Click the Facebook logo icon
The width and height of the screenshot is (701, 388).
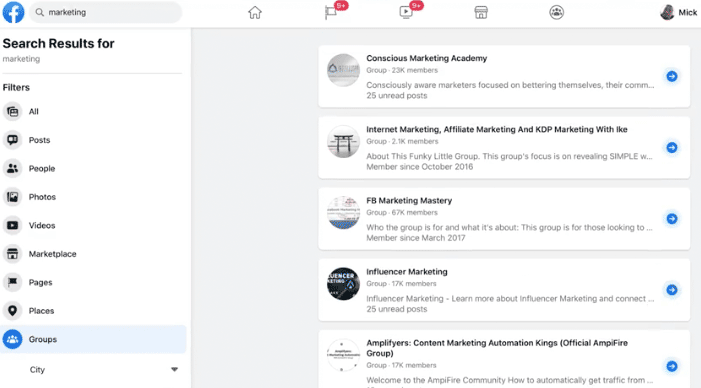click(13, 12)
